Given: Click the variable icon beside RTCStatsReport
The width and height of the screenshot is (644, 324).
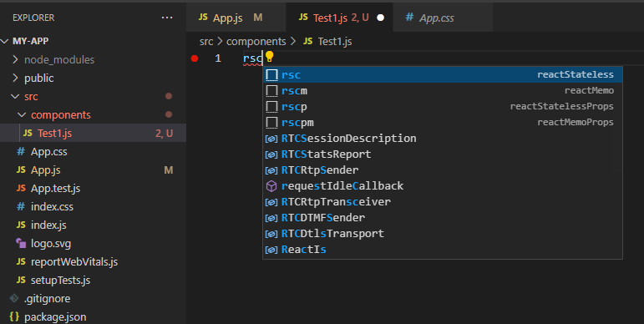Looking at the screenshot, I should pyautogui.click(x=271, y=154).
